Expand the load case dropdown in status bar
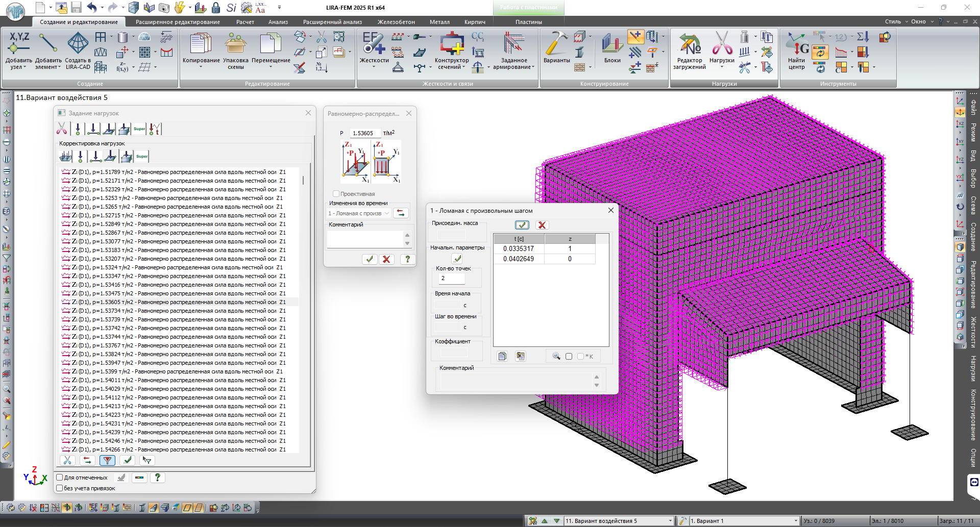 click(x=670, y=521)
